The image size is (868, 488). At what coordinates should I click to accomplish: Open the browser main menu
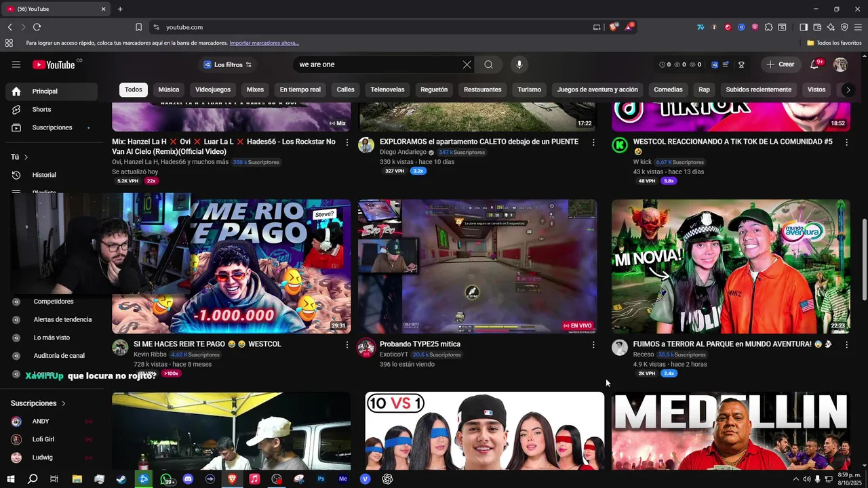[x=858, y=27]
